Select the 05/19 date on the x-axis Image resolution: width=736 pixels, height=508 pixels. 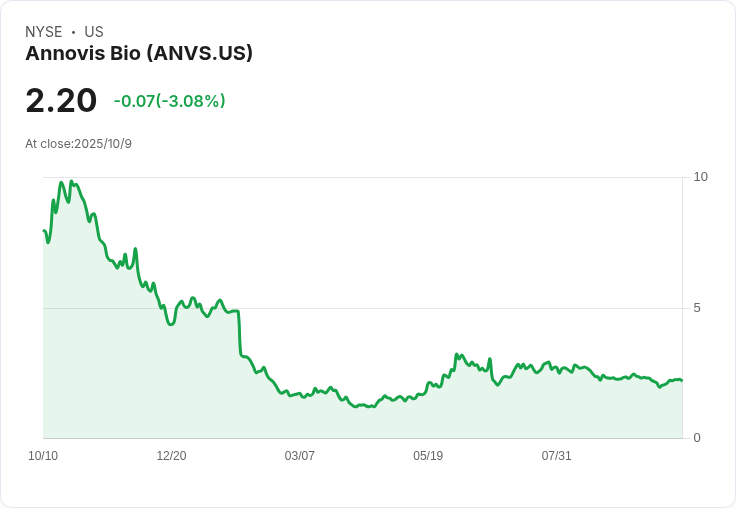pyautogui.click(x=428, y=456)
